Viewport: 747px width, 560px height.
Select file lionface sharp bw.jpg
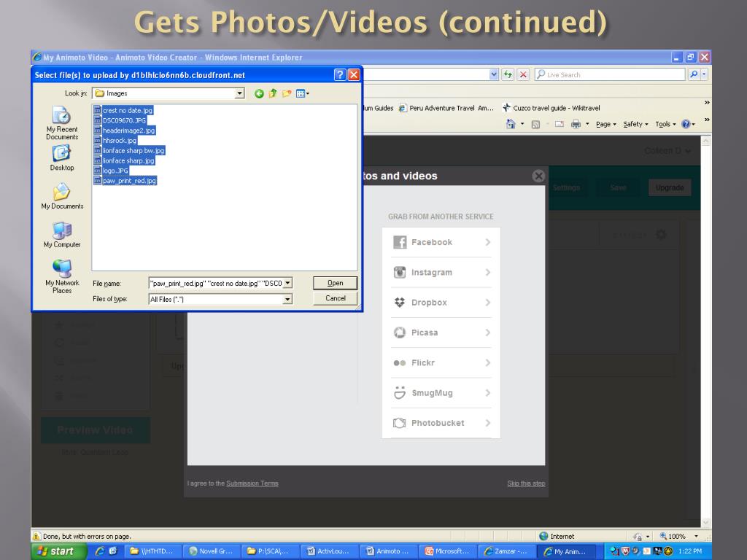[130, 150]
